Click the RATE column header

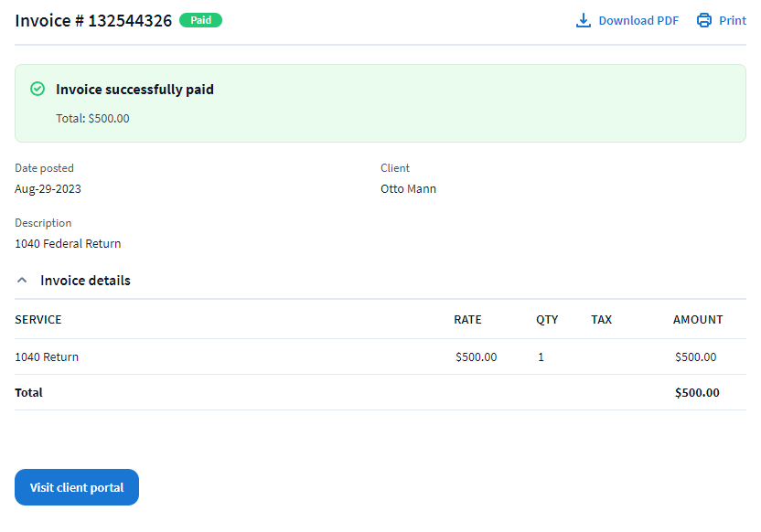(467, 320)
